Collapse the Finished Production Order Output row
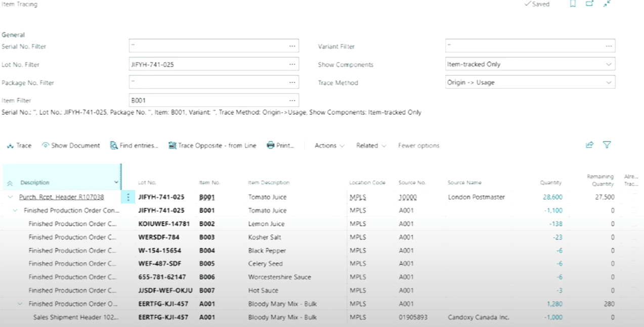Image resolution: width=644 pixels, height=327 pixels. [x=20, y=304]
